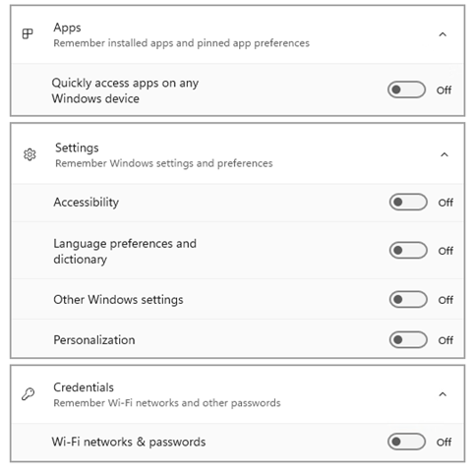Click the Personalization row label
Viewport: 476px width, 474px height.
[94, 340]
